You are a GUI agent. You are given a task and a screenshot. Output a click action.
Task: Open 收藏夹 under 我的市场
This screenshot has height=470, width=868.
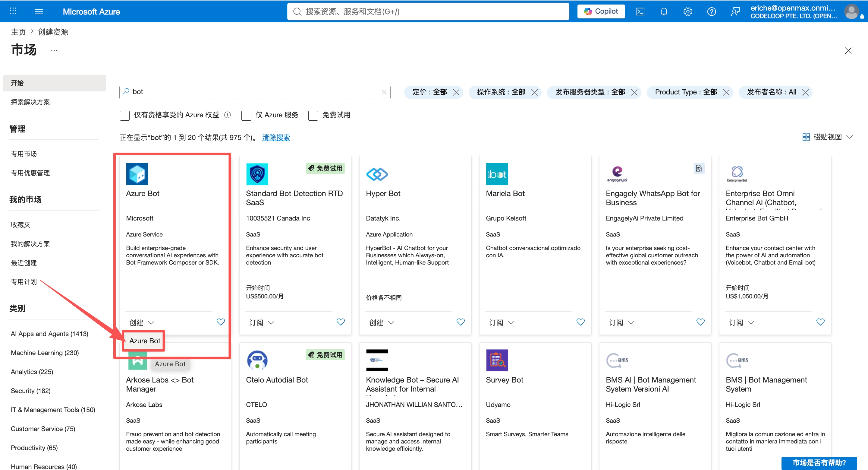click(x=20, y=225)
